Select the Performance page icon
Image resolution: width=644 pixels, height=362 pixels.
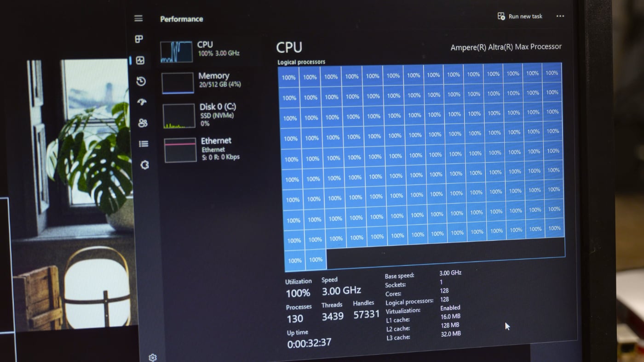pyautogui.click(x=140, y=60)
